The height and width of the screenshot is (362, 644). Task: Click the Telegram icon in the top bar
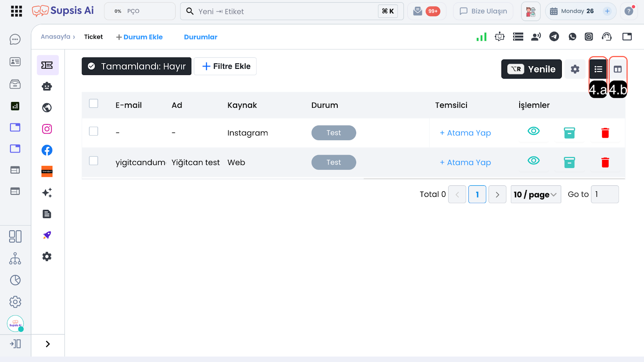click(x=554, y=37)
